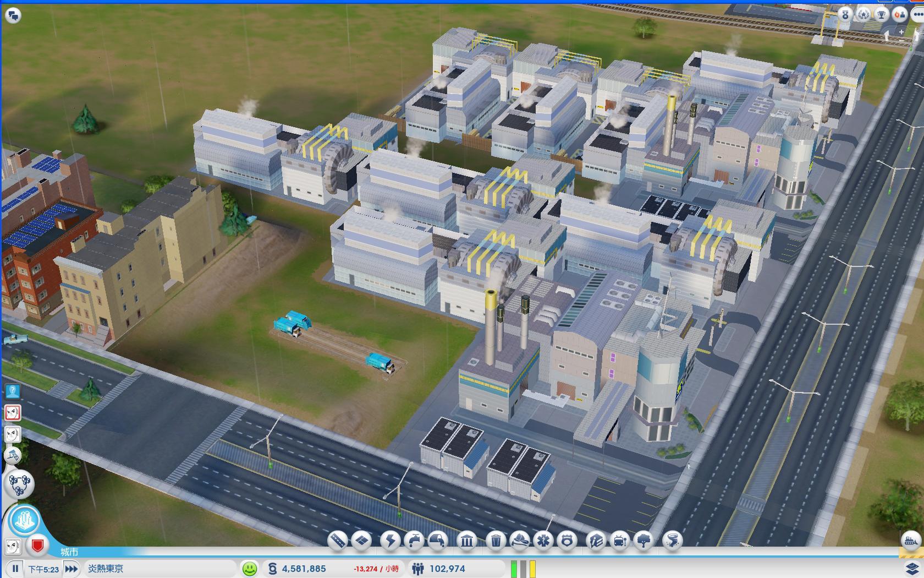Click the blue city buildings button
924x578 pixels.
(x=25, y=520)
